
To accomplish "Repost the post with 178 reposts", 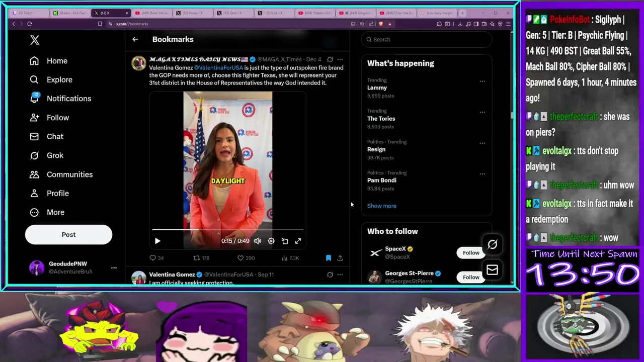I will (x=201, y=258).
